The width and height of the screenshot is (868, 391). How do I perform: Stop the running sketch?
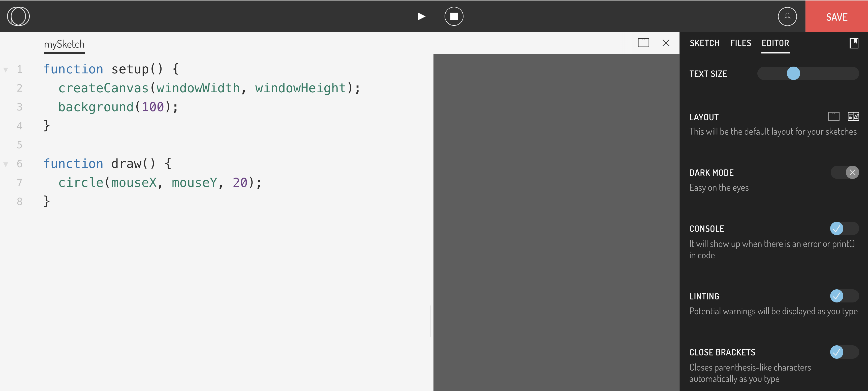pyautogui.click(x=454, y=16)
